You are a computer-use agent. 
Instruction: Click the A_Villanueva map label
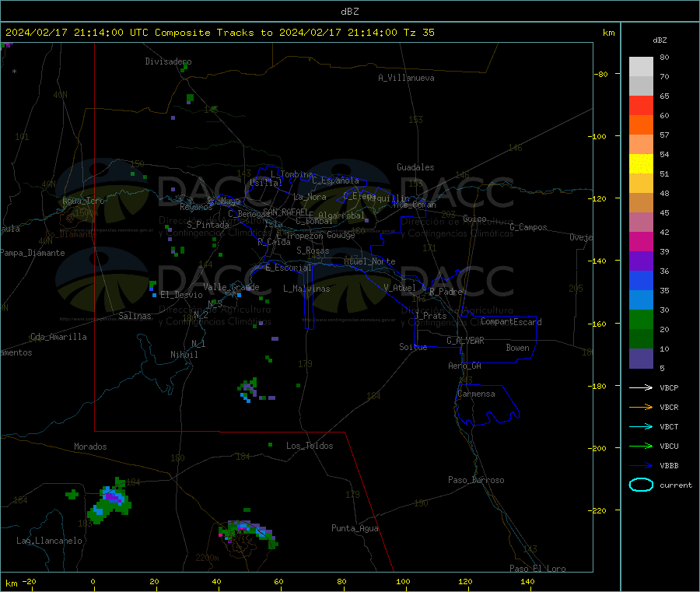[x=406, y=78]
